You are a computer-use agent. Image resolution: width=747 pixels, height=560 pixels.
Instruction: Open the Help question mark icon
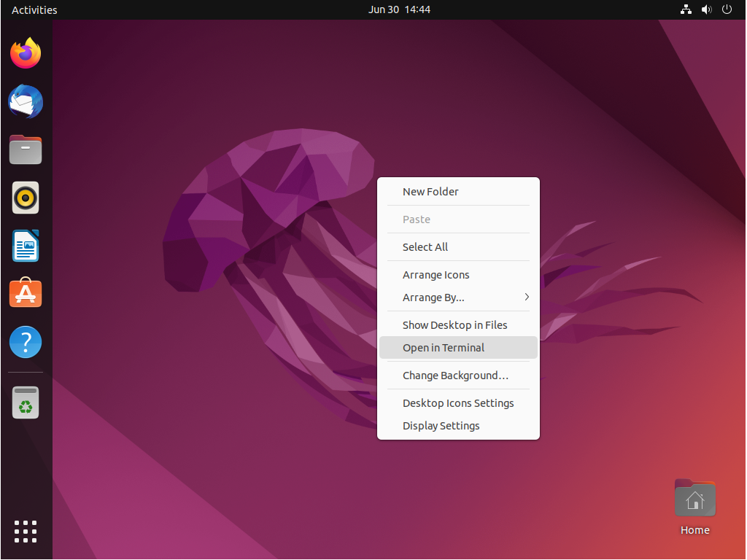[x=26, y=342]
